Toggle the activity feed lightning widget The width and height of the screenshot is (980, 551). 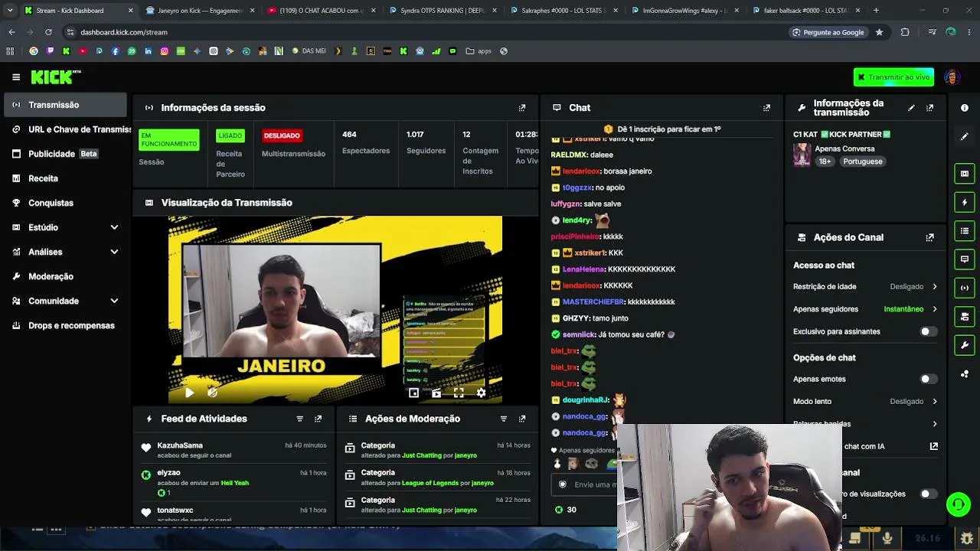pos(965,203)
